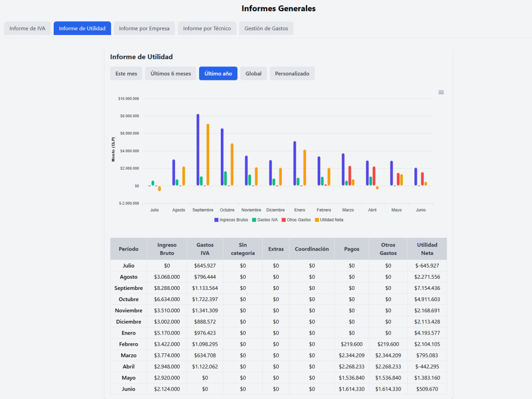Image resolution: width=532 pixels, height=399 pixels.
Task: Click Junio net profit $509.670
Action: (427, 389)
